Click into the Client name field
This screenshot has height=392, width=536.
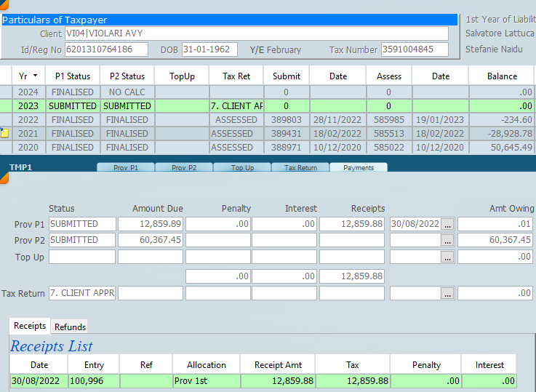coord(256,34)
